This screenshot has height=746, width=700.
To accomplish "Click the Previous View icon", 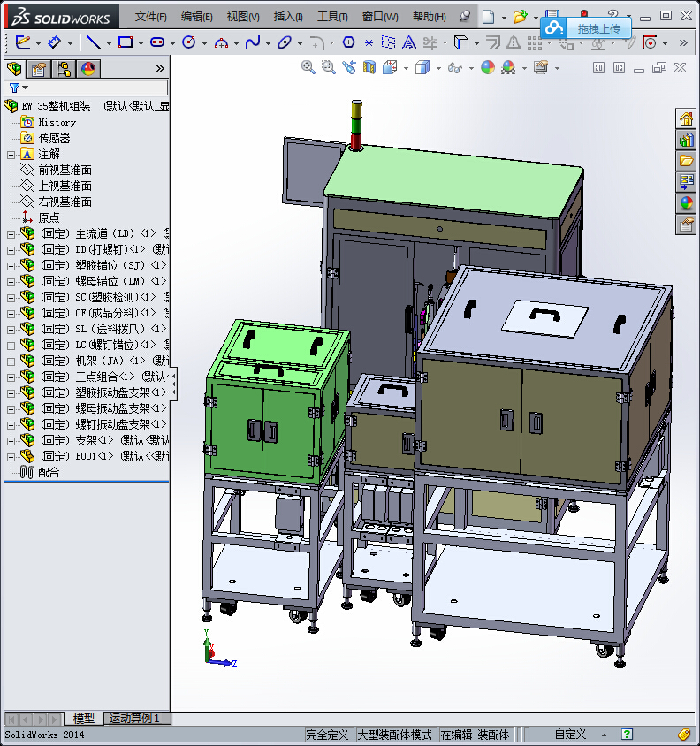I will click(x=349, y=67).
